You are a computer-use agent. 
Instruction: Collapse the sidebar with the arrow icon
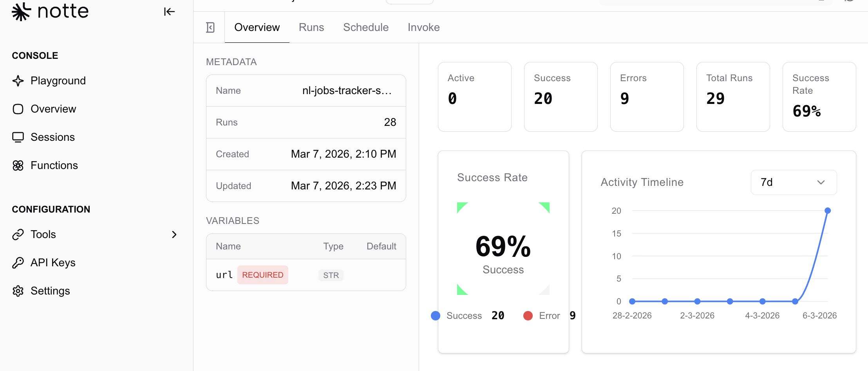pos(169,12)
